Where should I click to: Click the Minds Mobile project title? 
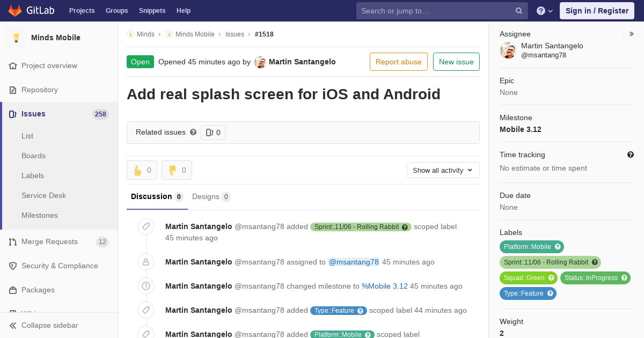coord(56,38)
